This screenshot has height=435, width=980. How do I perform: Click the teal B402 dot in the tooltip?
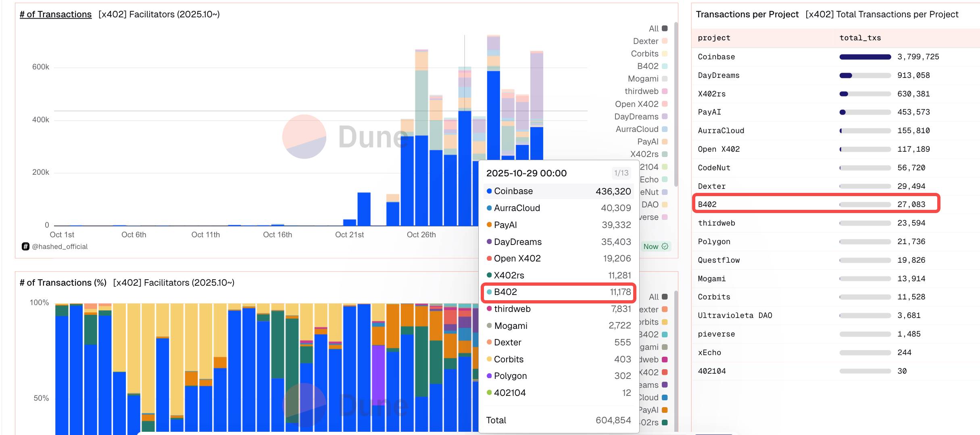[x=489, y=292]
